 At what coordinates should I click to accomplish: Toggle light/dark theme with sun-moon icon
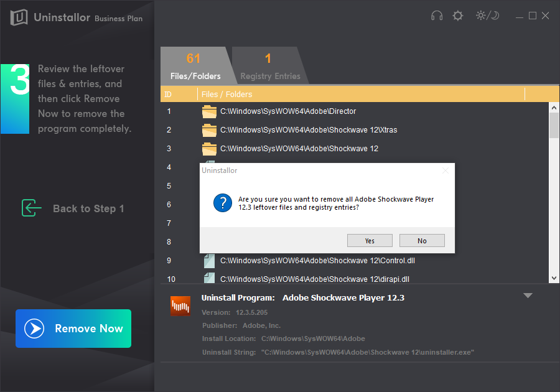487,16
